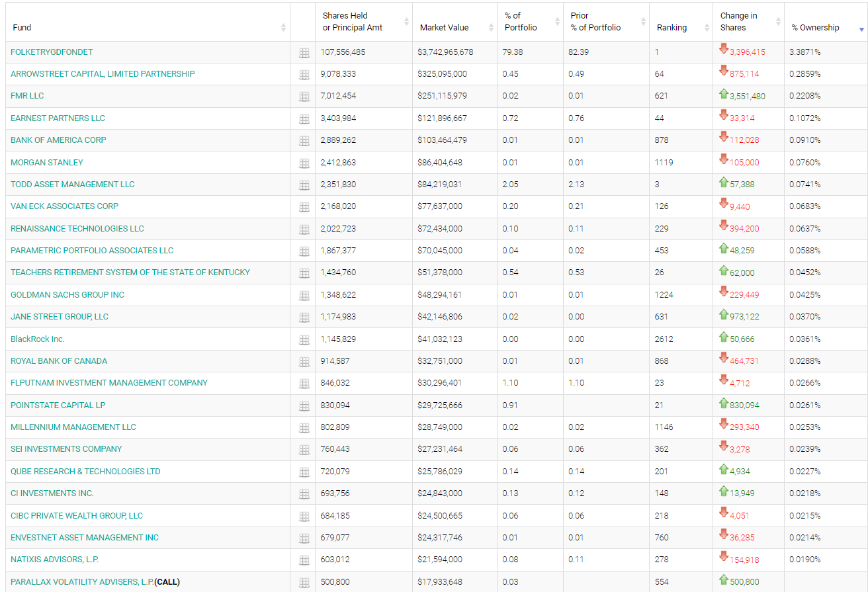
Task: Open MILLENNIUM MANAGEMENT LLC link
Action: point(73,427)
